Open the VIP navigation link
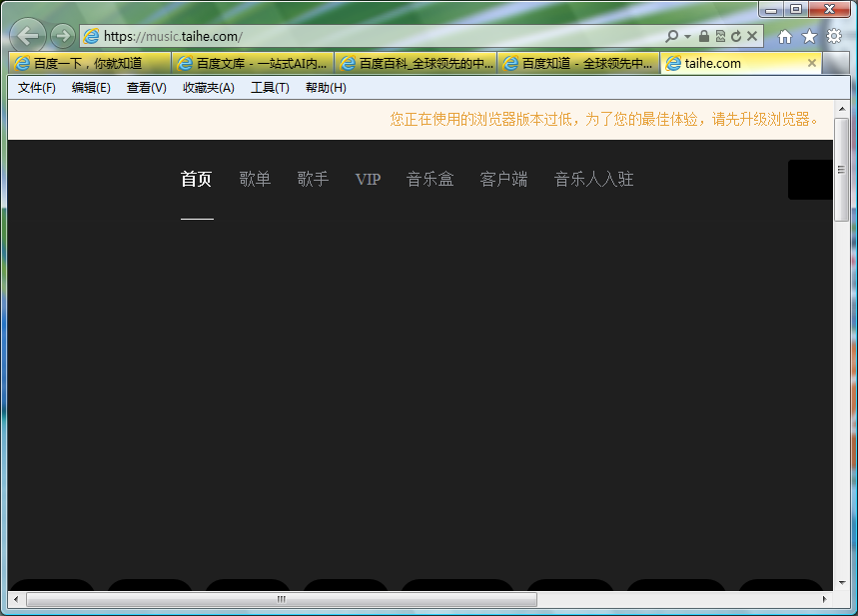Image resolution: width=858 pixels, height=616 pixels. 368,179
